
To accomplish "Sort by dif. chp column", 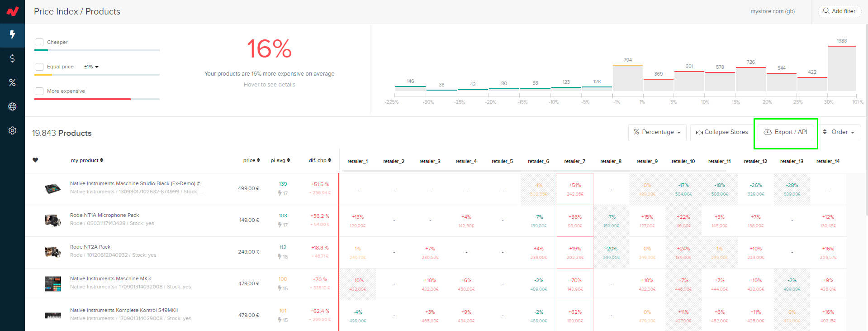I will click(x=320, y=160).
